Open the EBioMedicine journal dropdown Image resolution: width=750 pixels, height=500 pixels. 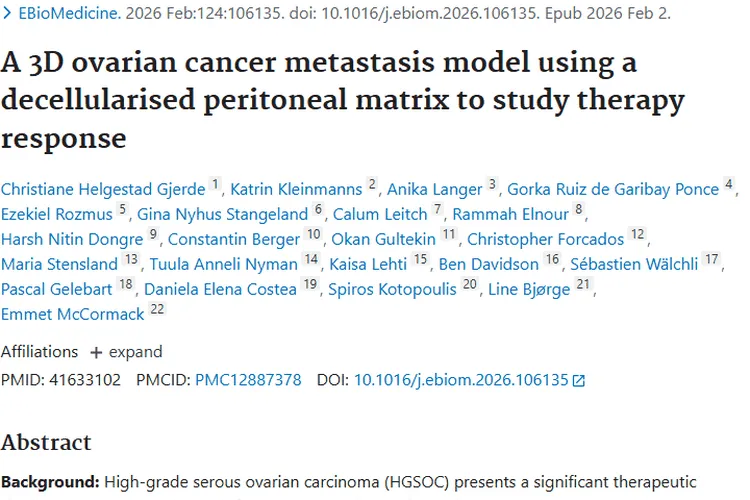[x=62, y=15]
